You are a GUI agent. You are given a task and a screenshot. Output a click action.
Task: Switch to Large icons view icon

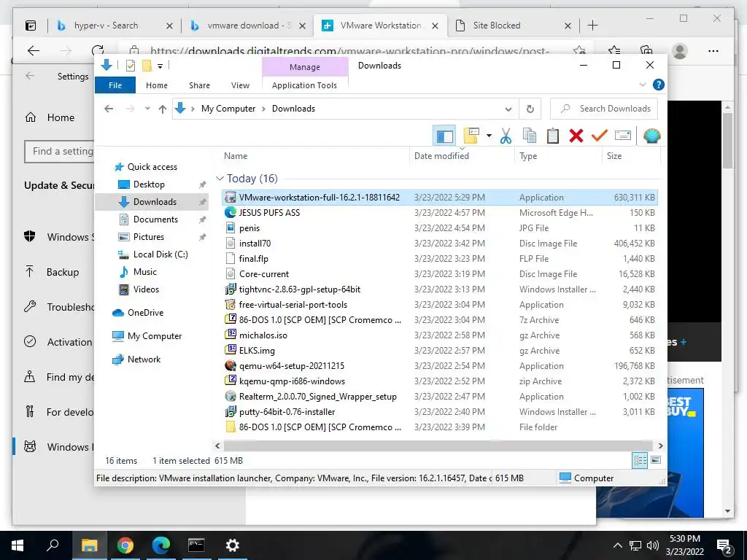click(x=656, y=460)
